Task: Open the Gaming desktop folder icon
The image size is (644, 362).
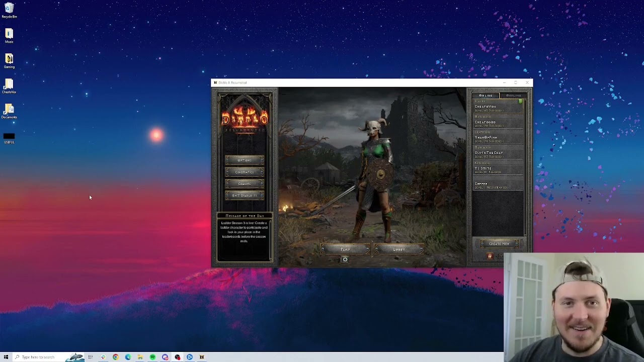Action: tap(9, 61)
